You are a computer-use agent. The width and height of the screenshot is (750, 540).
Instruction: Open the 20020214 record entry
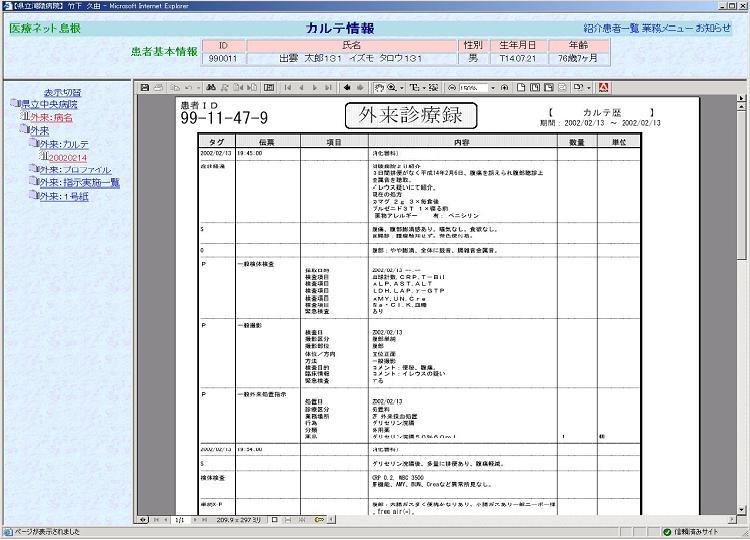click(68, 157)
